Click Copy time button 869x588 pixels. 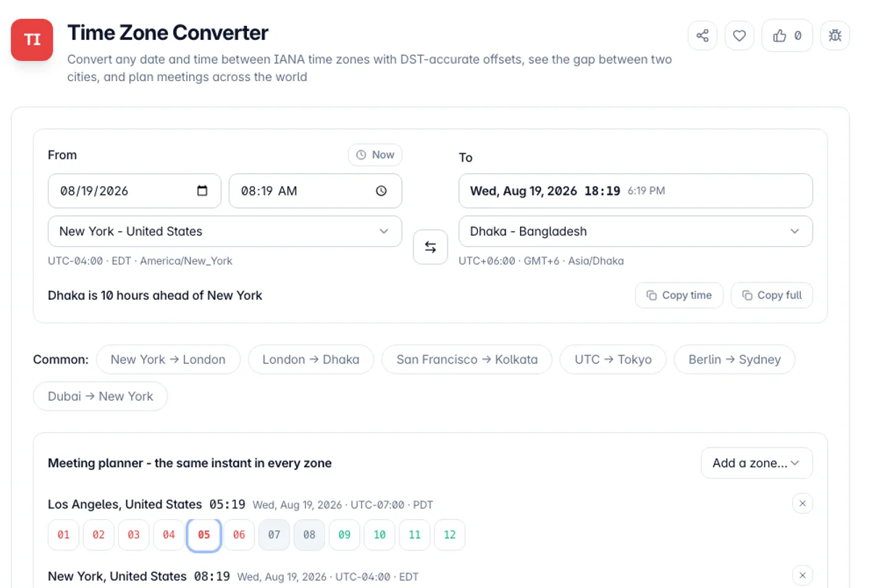coord(679,295)
